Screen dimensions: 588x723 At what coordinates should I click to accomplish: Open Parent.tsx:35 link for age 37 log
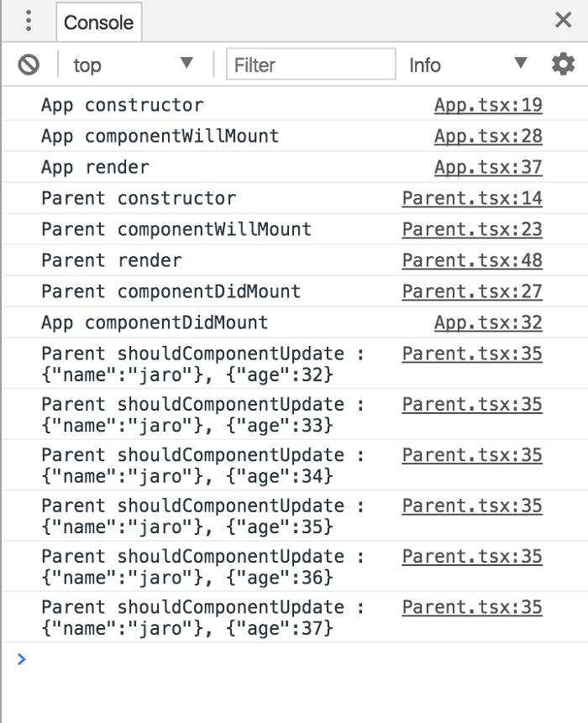pos(472,607)
